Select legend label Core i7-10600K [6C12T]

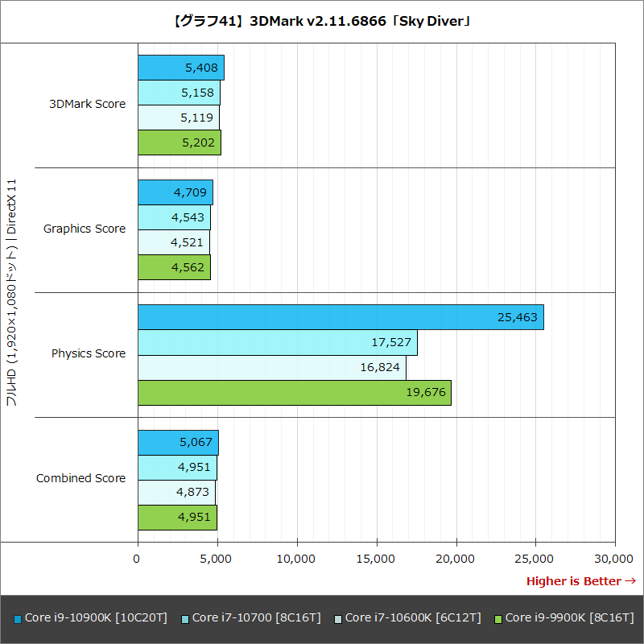(413, 617)
